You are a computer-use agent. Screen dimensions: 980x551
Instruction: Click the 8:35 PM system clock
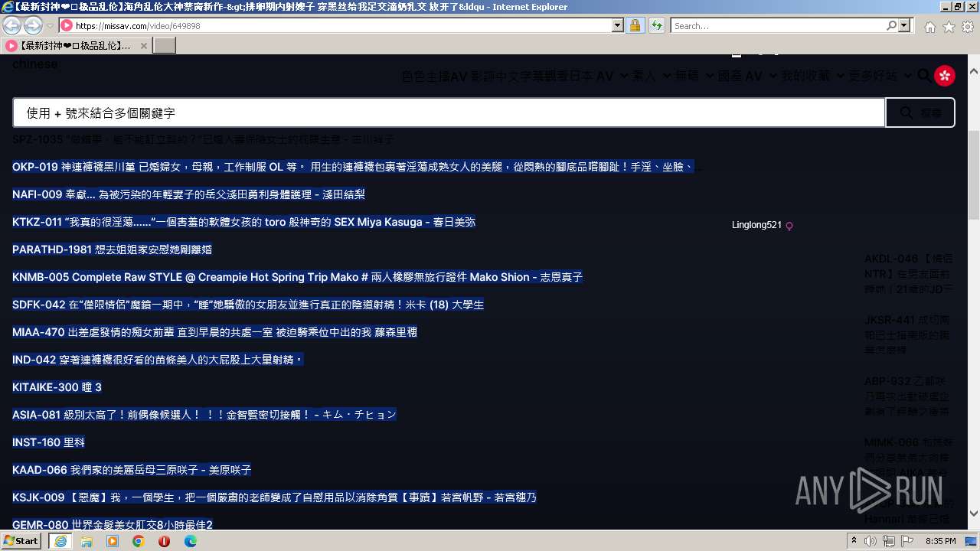click(941, 541)
